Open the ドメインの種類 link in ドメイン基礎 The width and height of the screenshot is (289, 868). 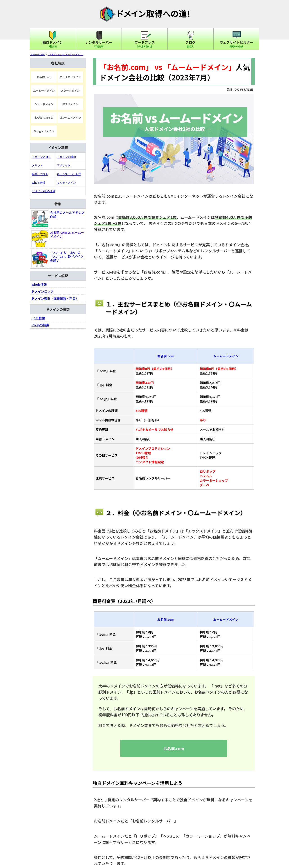(66, 157)
